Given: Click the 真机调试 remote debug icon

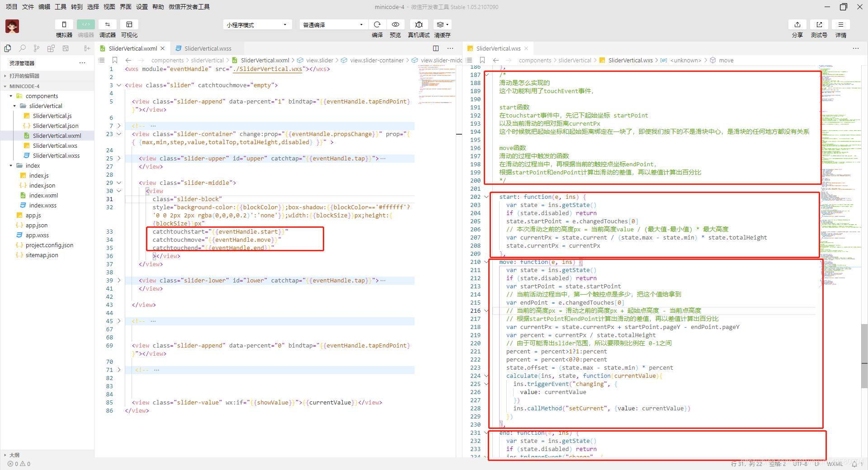Looking at the screenshot, I should pyautogui.click(x=419, y=24).
